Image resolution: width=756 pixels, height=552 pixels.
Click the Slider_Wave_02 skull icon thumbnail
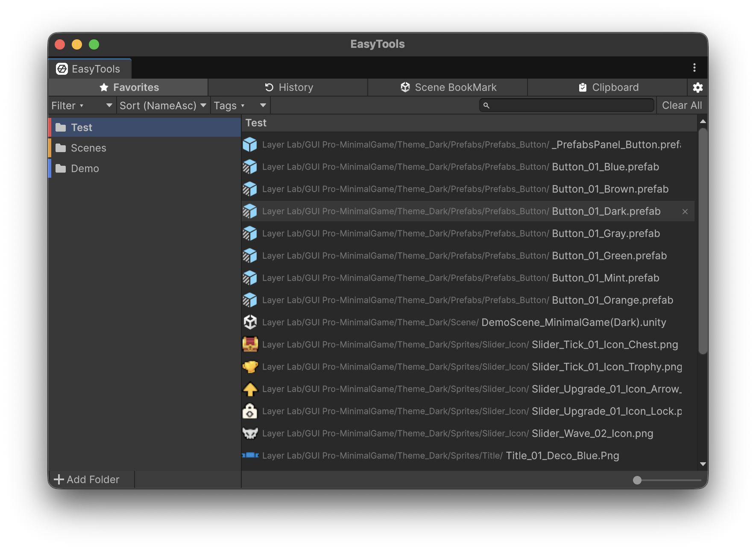[x=250, y=433]
